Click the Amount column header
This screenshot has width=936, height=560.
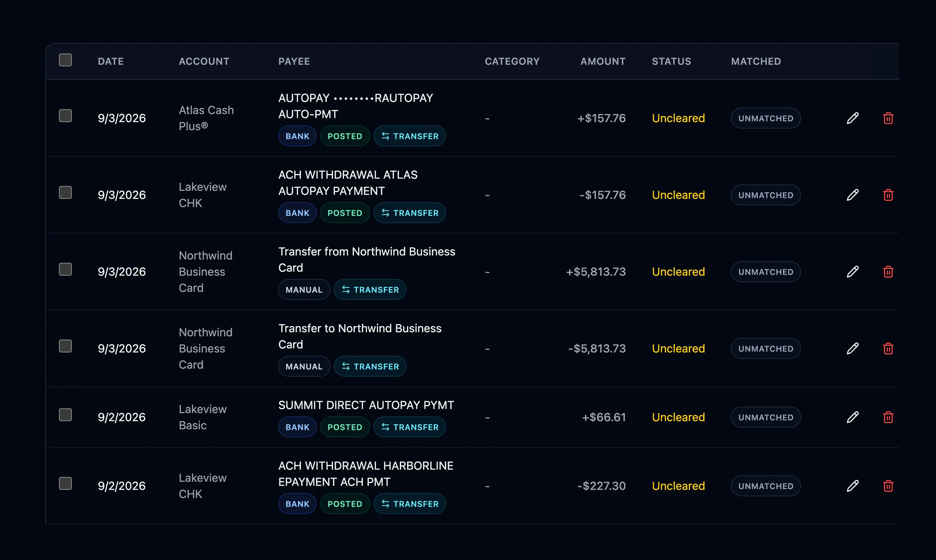tap(603, 61)
